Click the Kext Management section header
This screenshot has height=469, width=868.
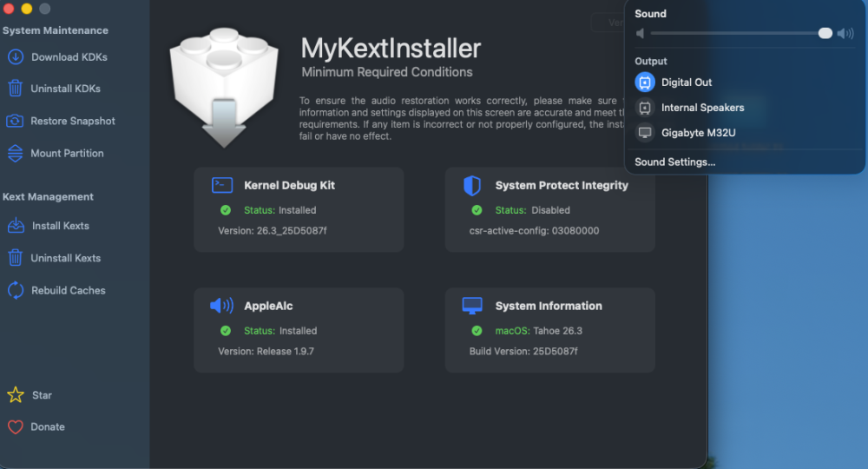point(48,196)
